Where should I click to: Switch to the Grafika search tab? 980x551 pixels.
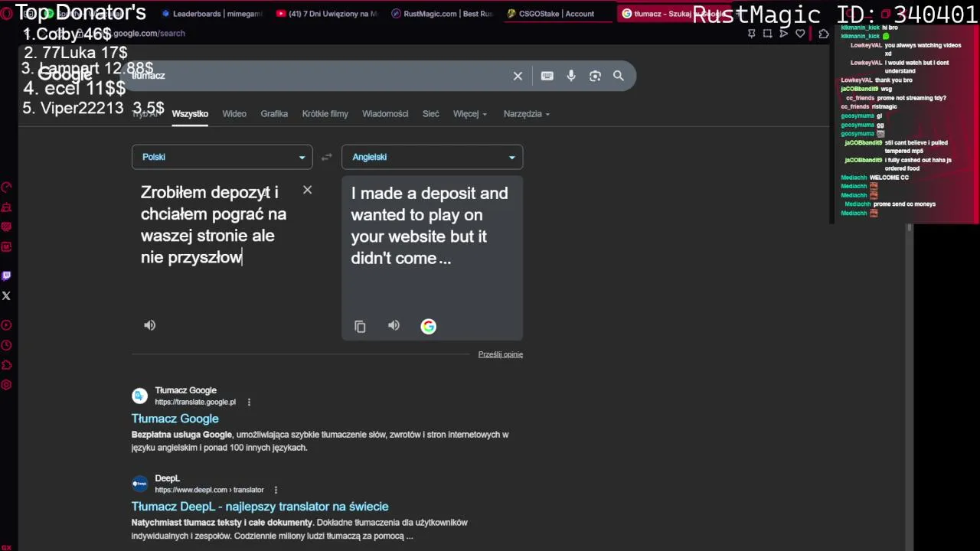tap(274, 114)
